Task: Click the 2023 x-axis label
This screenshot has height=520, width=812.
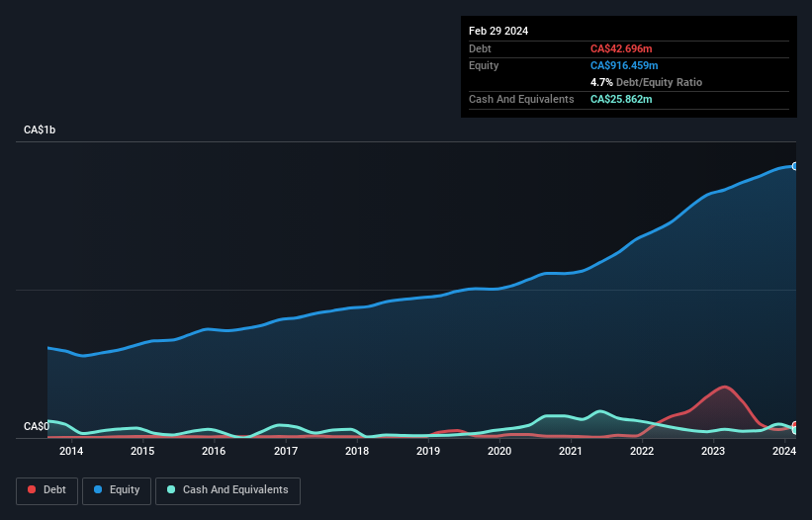Action: pyautogui.click(x=713, y=451)
